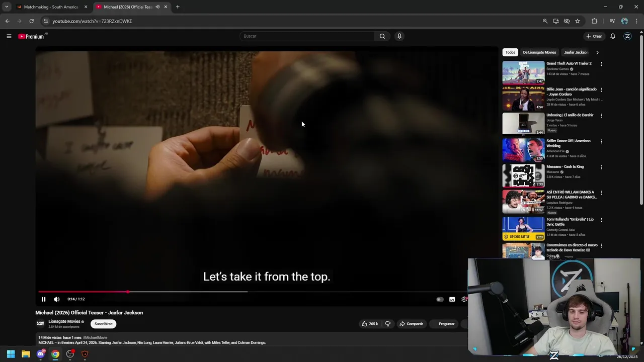Mute tab via speaker icon on YouTube tab

point(157,7)
